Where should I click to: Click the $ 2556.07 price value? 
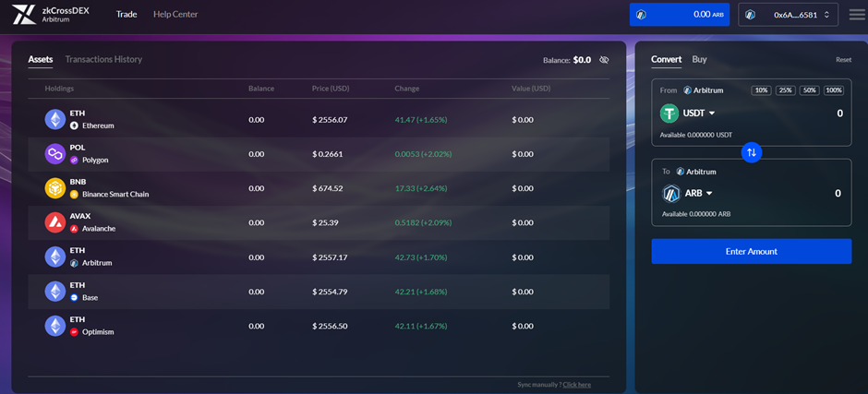pos(330,120)
